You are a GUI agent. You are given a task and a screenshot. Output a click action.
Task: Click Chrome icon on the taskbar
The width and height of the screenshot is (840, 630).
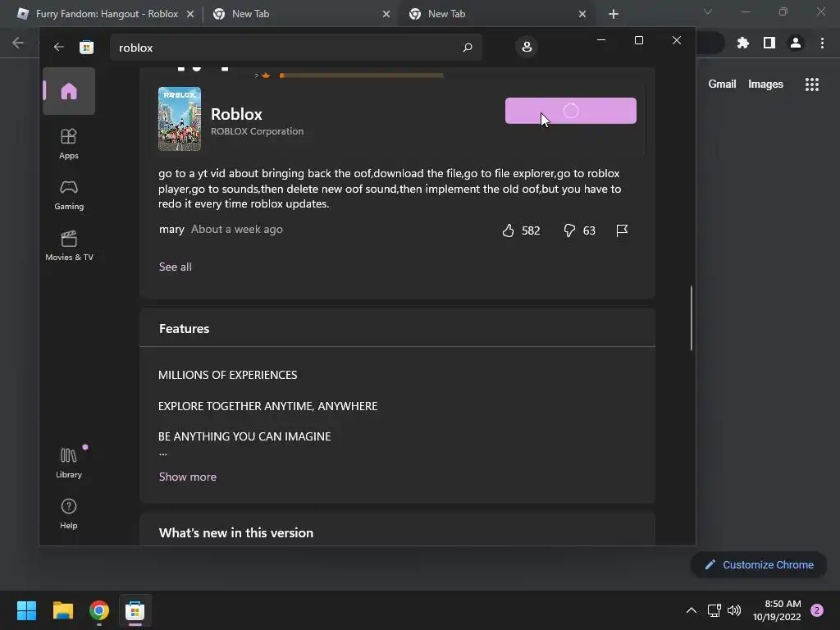pos(99,610)
